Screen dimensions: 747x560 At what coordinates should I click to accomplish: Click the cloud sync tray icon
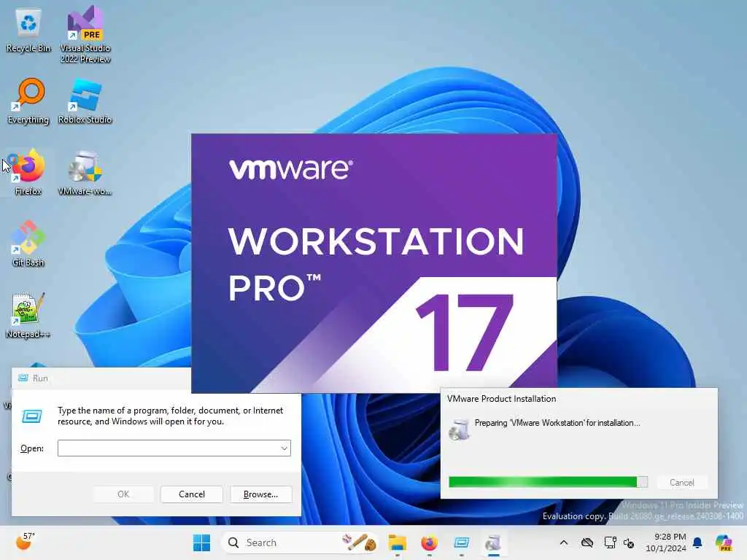point(587,542)
